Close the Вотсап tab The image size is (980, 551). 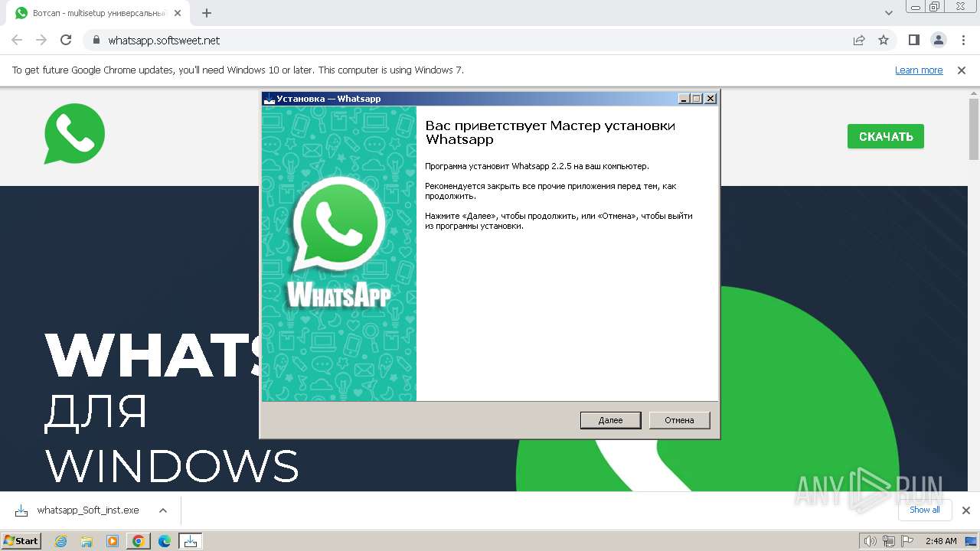tap(178, 13)
